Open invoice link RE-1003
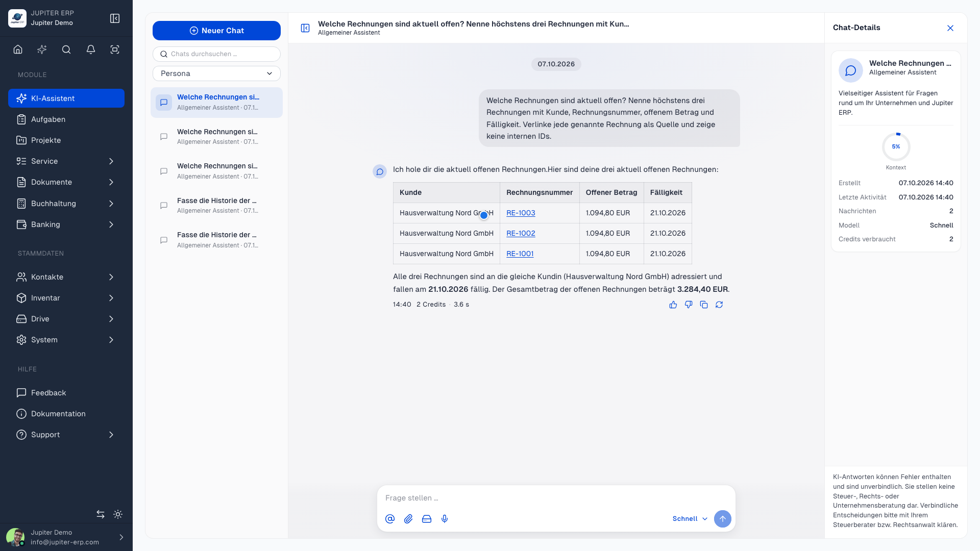980x551 pixels. coord(521,213)
